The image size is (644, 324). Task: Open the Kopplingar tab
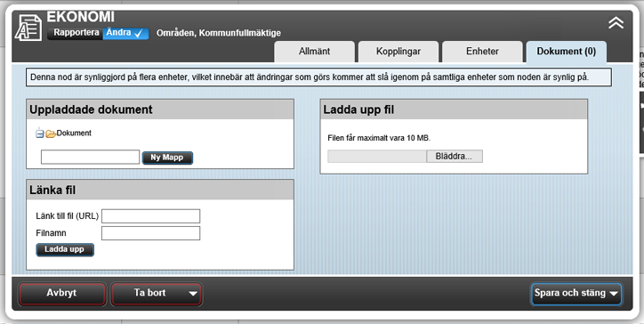[x=398, y=52]
